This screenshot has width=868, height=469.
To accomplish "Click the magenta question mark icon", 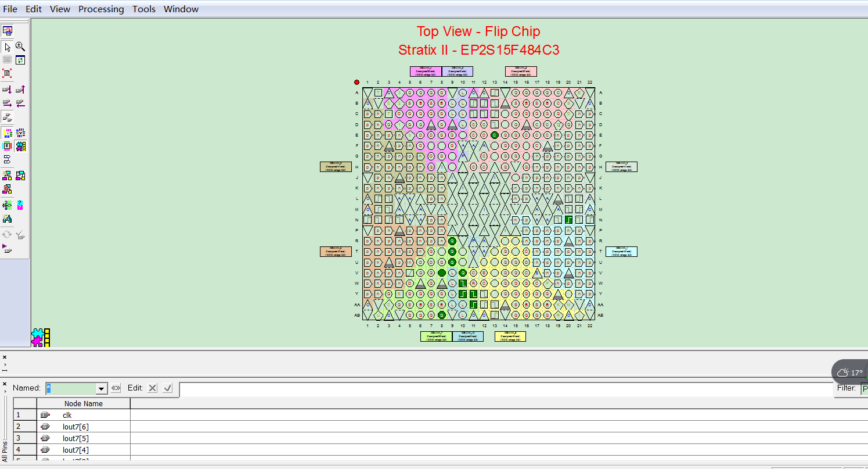I will pos(20,205).
